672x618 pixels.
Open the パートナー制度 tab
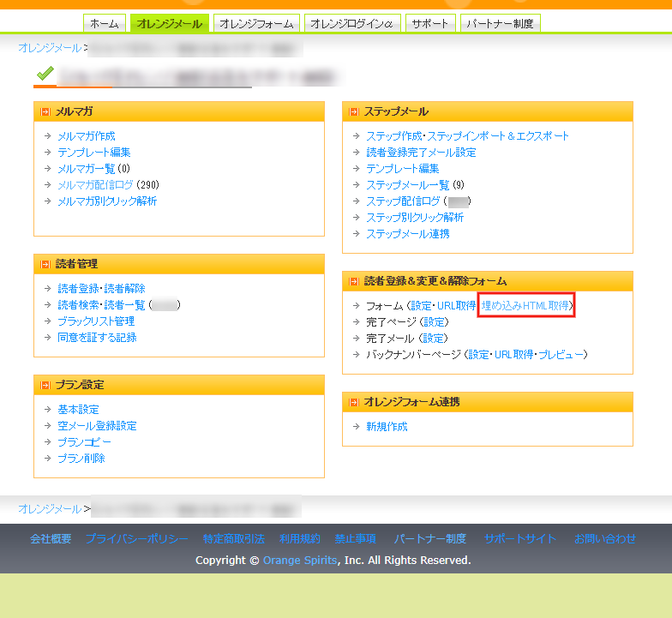pos(501,23)
